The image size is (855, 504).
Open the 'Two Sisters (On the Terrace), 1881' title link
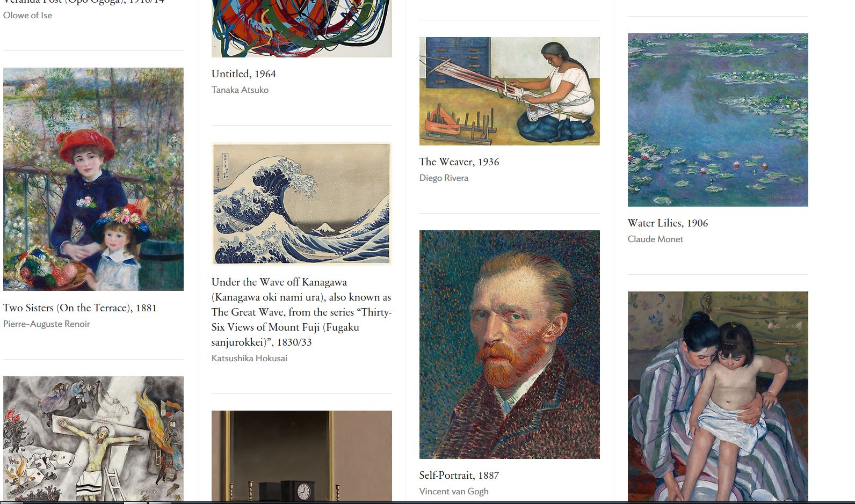point(80,308)
